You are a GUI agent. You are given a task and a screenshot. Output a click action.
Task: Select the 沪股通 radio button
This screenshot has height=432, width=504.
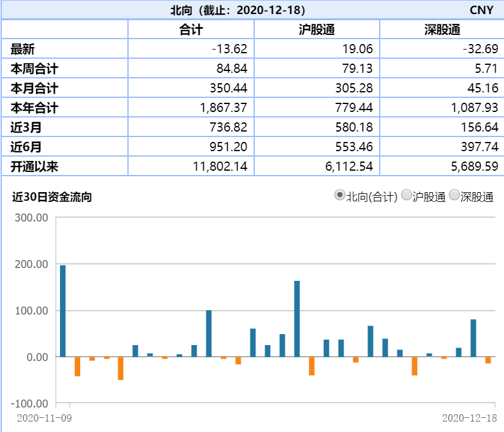(x=405, y=196)
